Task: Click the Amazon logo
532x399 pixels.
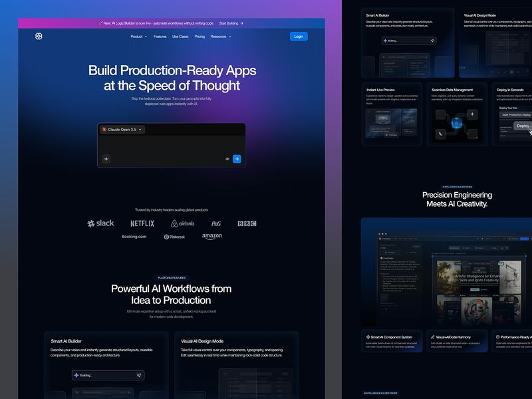Action: [x=212, y=236]
